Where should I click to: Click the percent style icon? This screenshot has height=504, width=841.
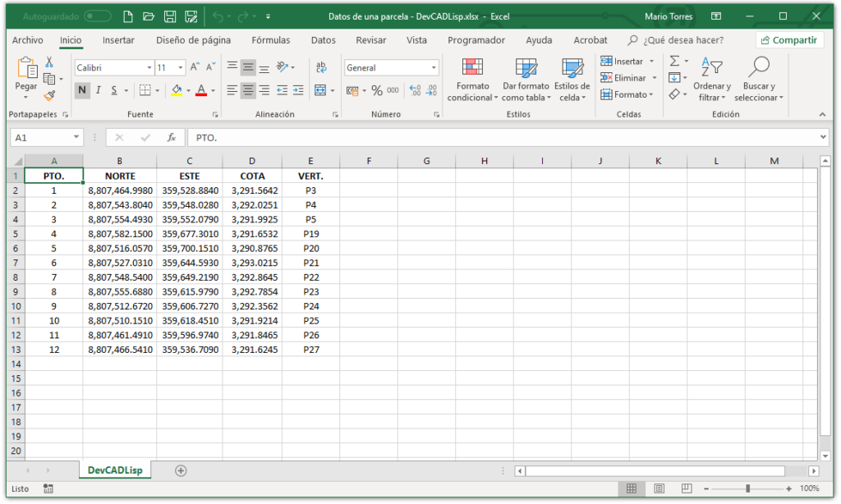[x=377, y=90]
